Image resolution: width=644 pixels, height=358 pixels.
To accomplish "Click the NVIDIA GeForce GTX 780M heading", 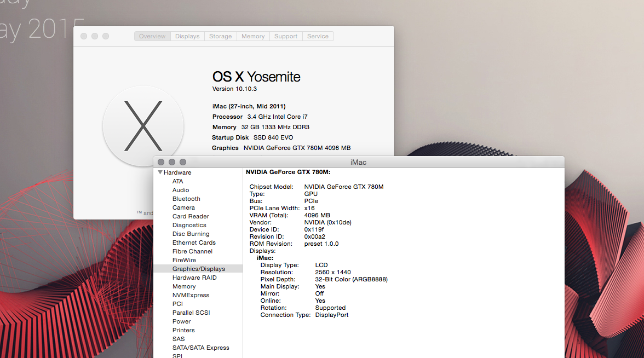I will pyautogui.click(x=288, y=172).
